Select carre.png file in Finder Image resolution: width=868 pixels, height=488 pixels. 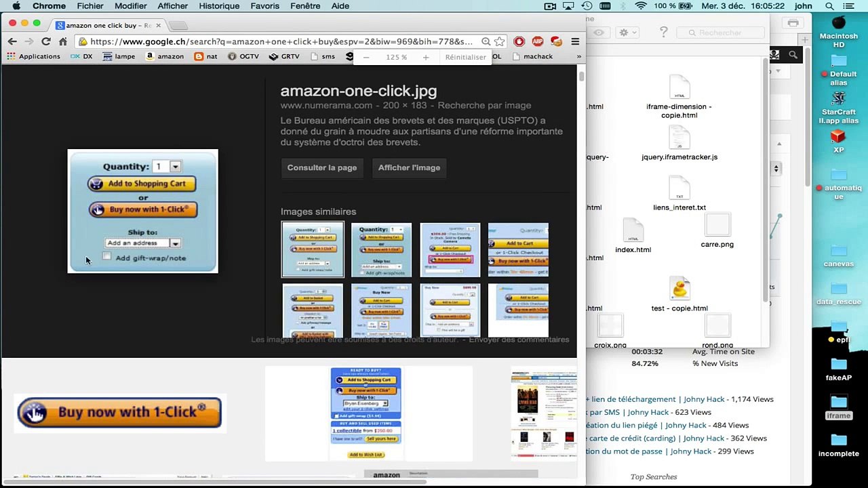click(x=717, y=231)
